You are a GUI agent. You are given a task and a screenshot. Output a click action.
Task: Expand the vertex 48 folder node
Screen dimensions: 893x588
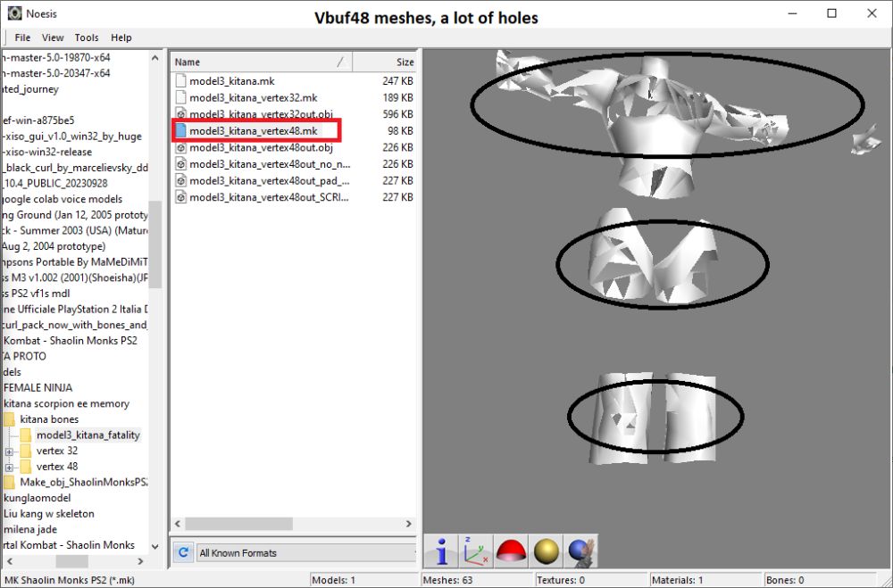click(x=10, y=467)
